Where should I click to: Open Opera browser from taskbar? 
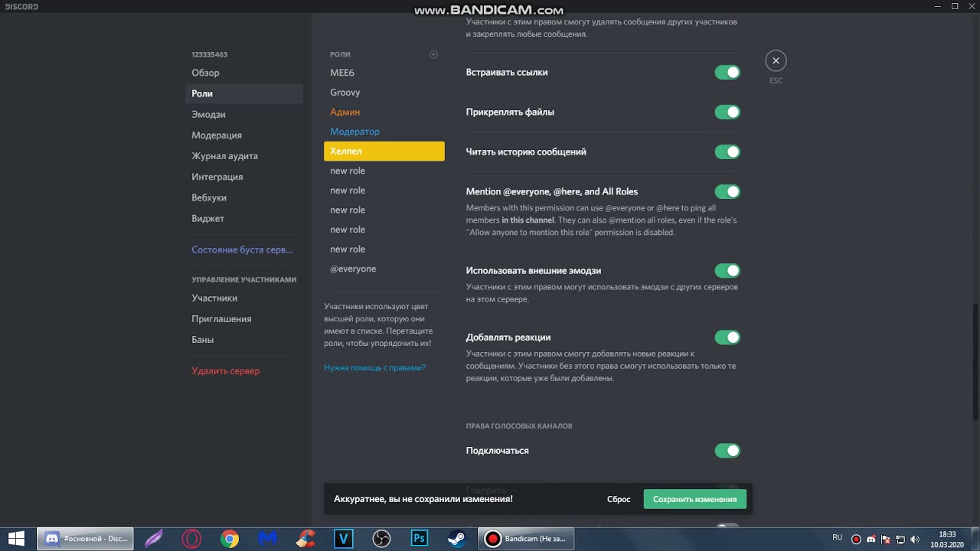191,539
